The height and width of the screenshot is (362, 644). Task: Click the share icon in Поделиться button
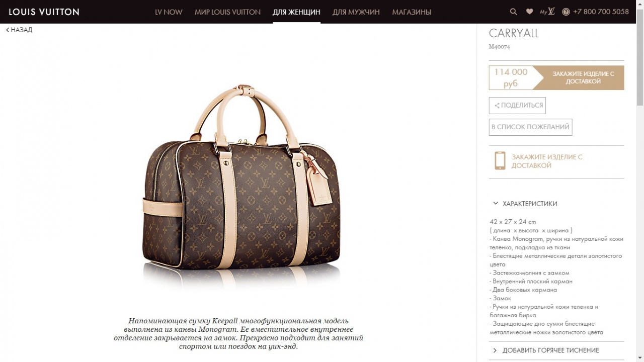[x=497, y=106]
